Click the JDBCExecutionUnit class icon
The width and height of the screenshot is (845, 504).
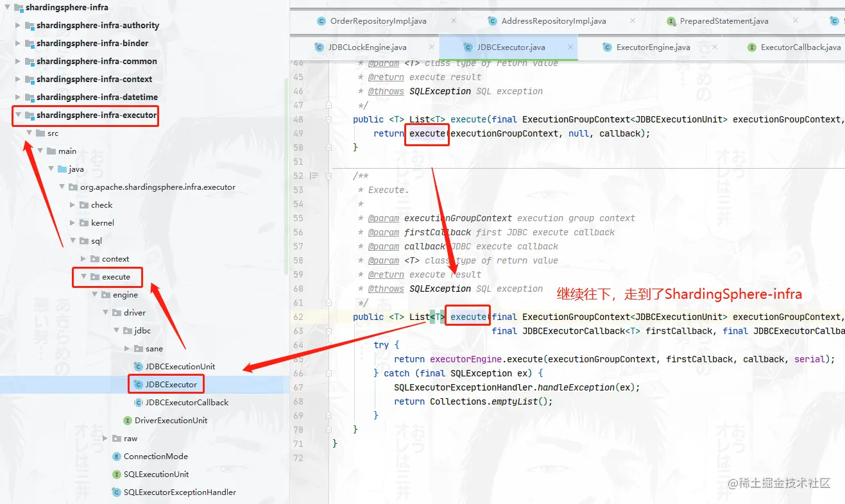pos(138,367)
